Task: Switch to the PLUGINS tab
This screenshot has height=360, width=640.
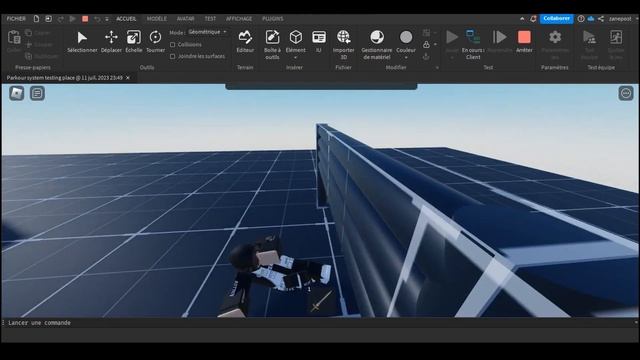Action: coord(273,19)
